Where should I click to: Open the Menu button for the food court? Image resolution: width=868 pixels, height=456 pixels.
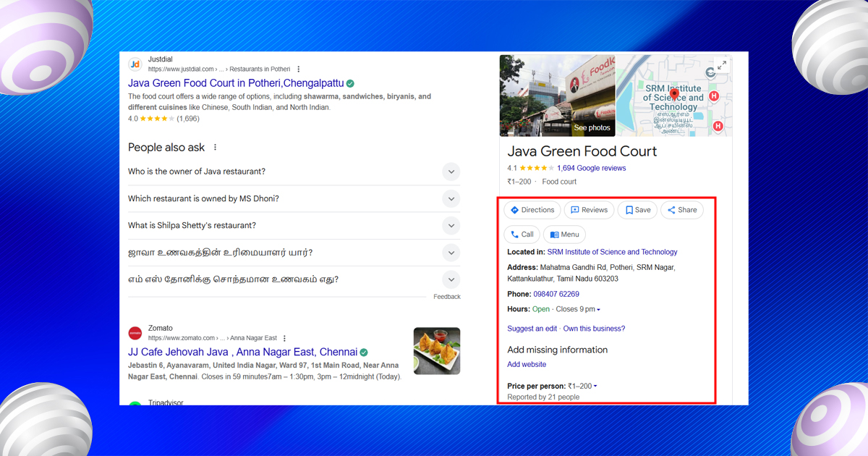point(564,235)
